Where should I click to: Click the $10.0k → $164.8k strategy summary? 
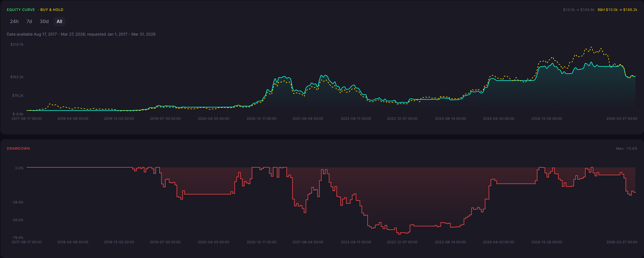point(579,10)
